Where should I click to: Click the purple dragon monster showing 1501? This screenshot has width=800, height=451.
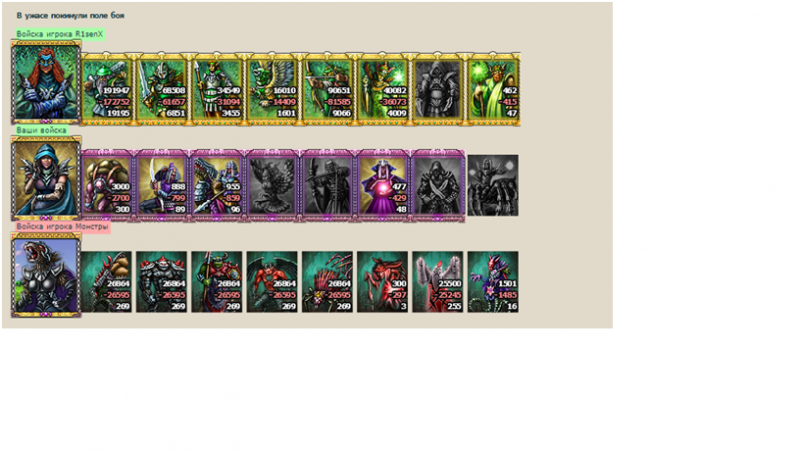pyautogui.click(x=493, y=282)
